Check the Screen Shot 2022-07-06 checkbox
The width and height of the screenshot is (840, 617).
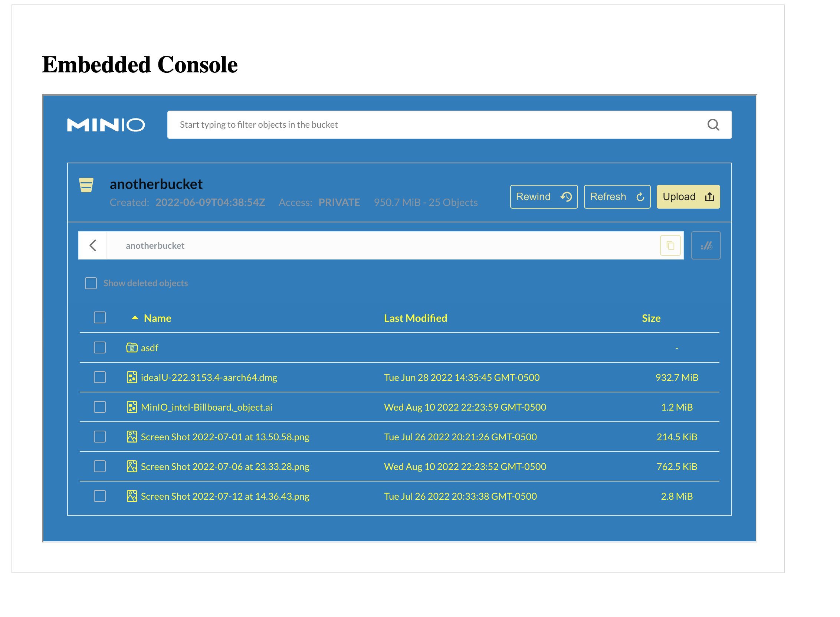click(x=100, y=466)
